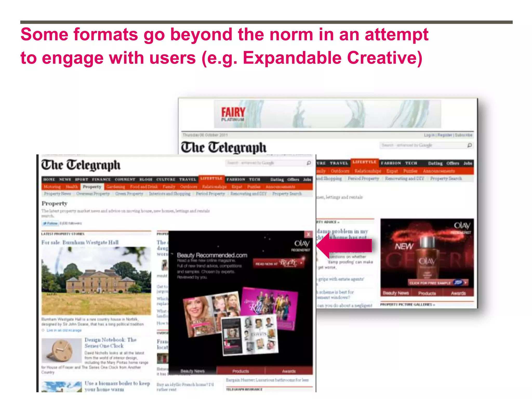Click Dating link in front page navigation
The height and width of the screenshot is (399, 532).
(x=277, y=179)
